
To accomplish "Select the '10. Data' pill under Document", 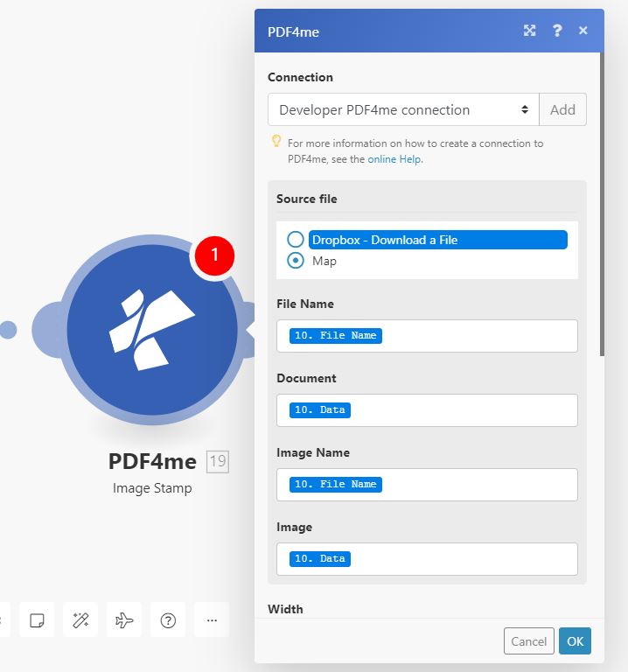I will pyautogui.click(x=320, y=410).
